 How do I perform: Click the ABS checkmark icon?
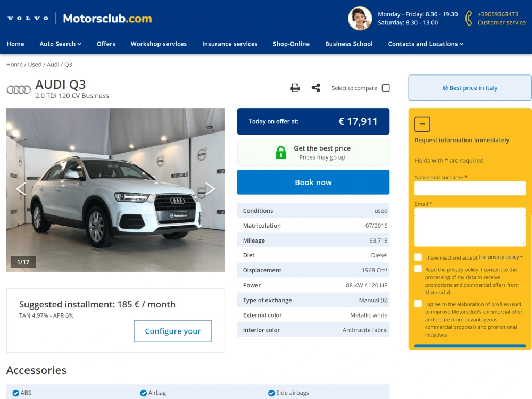[x=15, y=393]
